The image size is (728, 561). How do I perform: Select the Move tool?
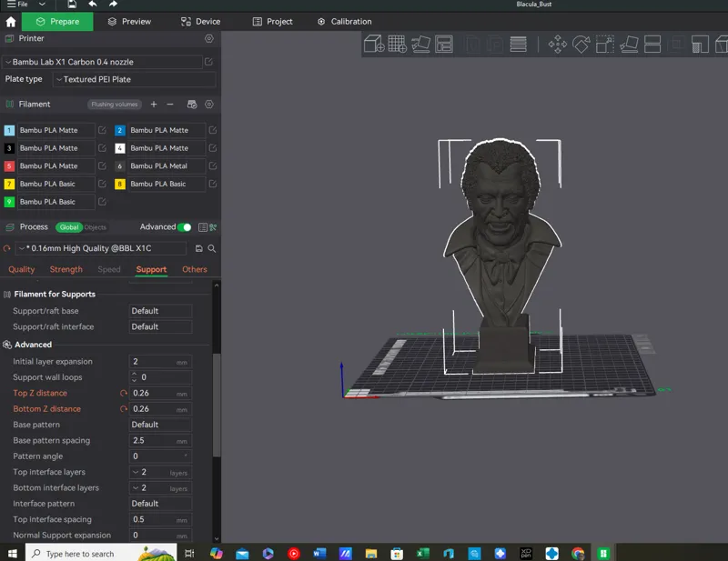[x=558, y=45]
